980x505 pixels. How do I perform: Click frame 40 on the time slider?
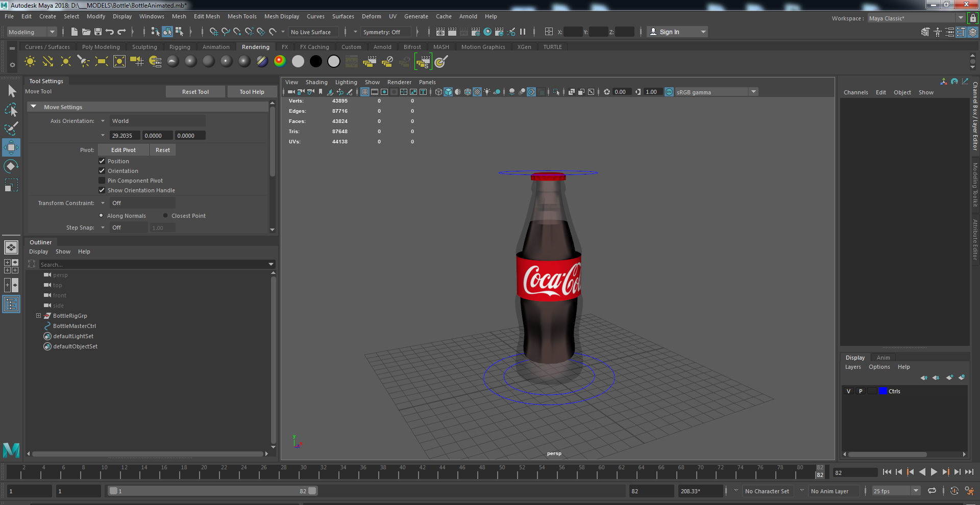(403, 472)
